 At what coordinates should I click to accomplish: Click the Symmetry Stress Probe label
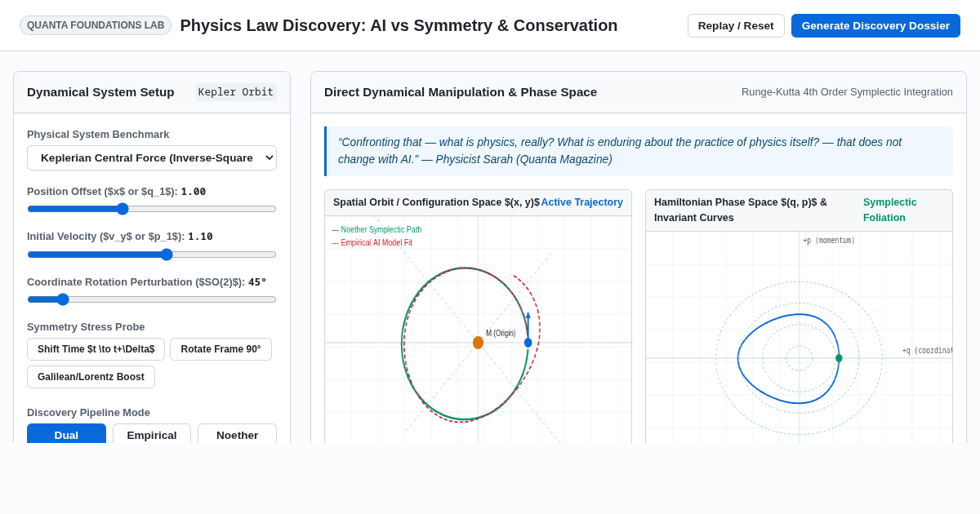pyautogui.click(x=86, y=327)
